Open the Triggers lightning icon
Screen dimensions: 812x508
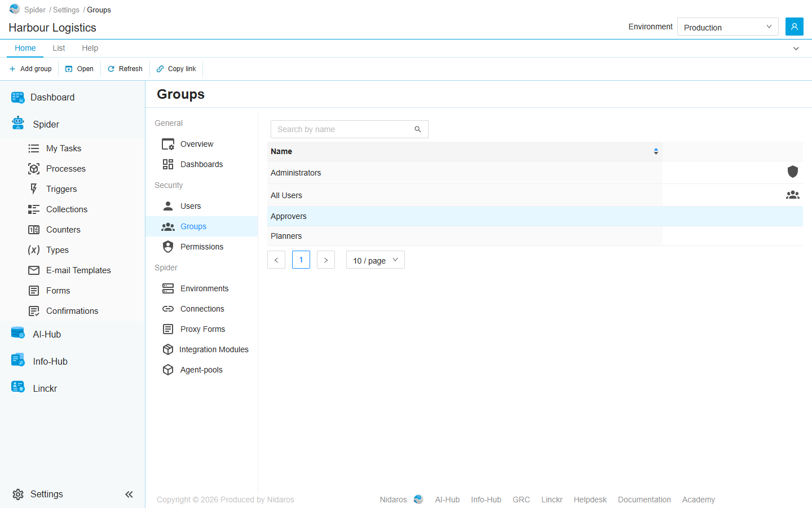34,189
